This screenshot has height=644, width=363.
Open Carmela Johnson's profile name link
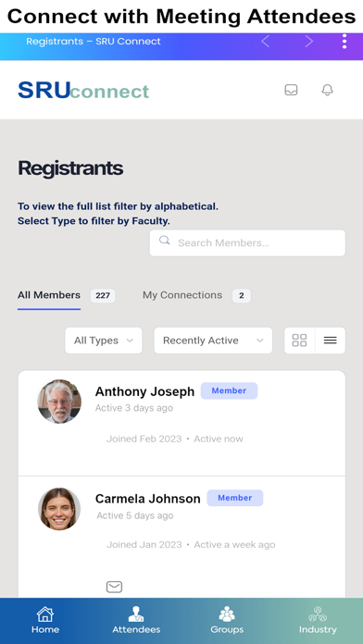(148, 499)
